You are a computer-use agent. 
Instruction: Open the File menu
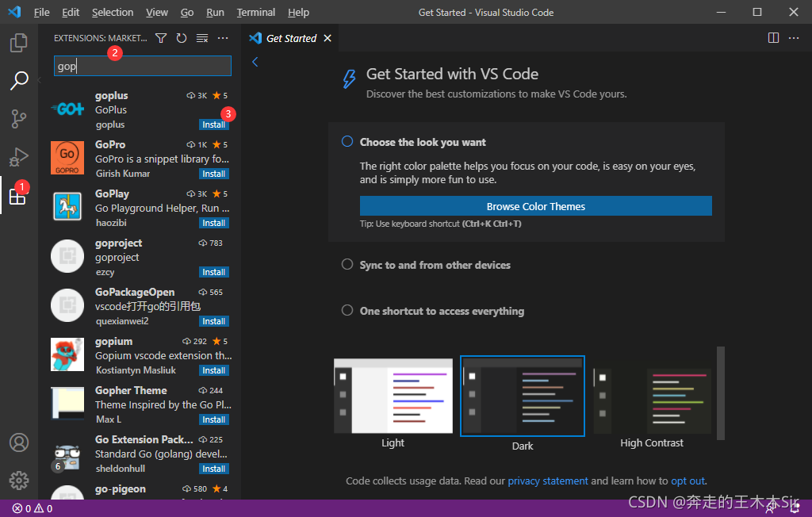pos(41,13)
